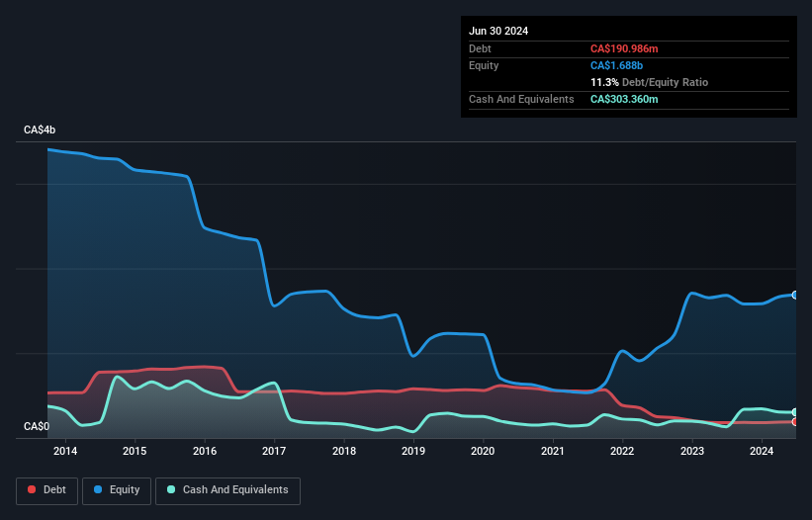Click the CA$303.360m cash value
This screenshot has width=812, height=520.
624,99
